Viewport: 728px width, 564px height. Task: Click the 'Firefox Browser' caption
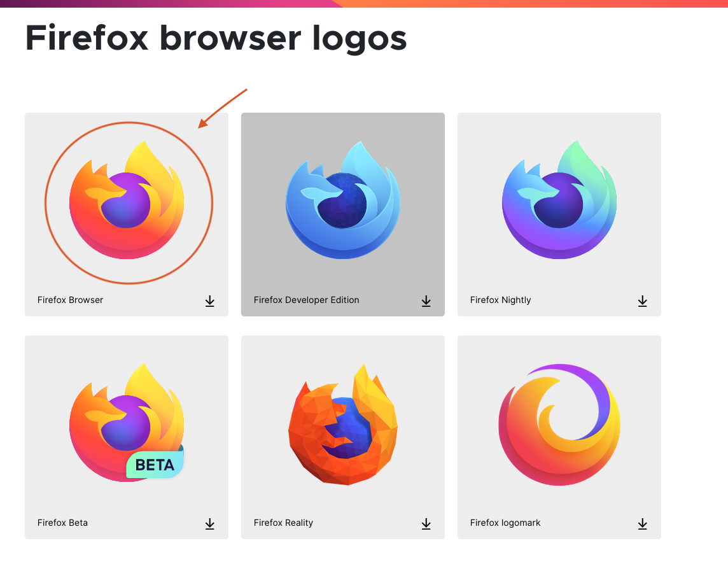pos(70,300)
